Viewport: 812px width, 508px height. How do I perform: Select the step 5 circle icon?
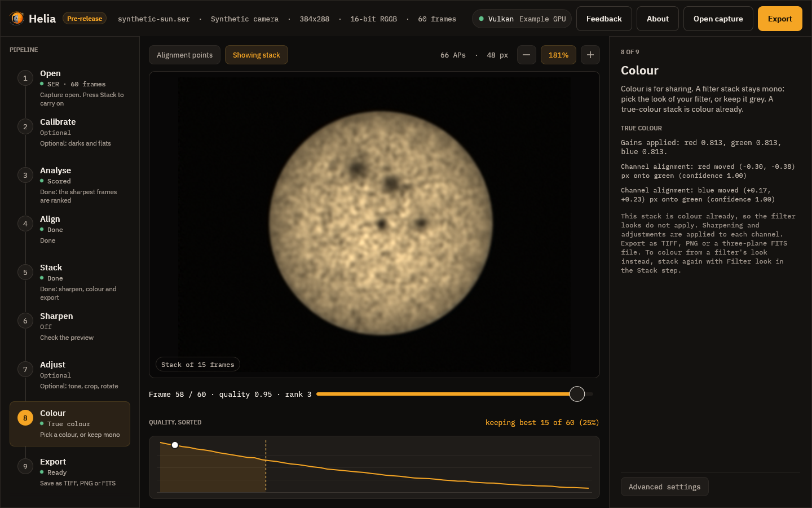pos(25,272)
